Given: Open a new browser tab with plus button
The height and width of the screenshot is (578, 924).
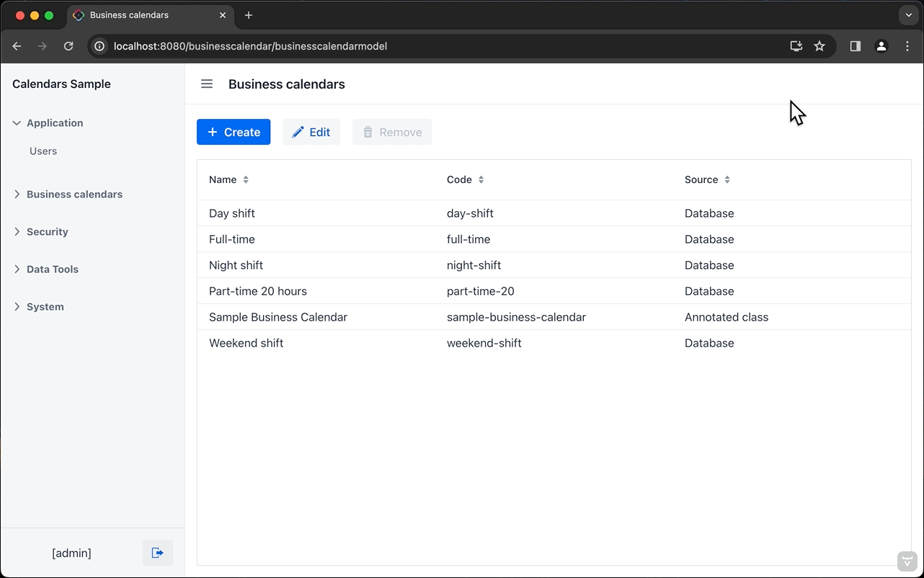Looking at the screenshot, I should click(x=249, y=15).
